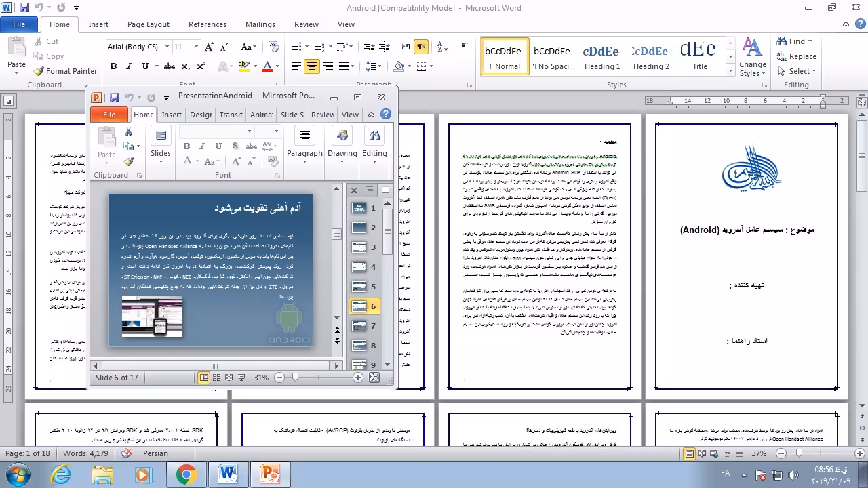Align text right in Word
This screenshot has width=868, height=488.
point(328,66)
